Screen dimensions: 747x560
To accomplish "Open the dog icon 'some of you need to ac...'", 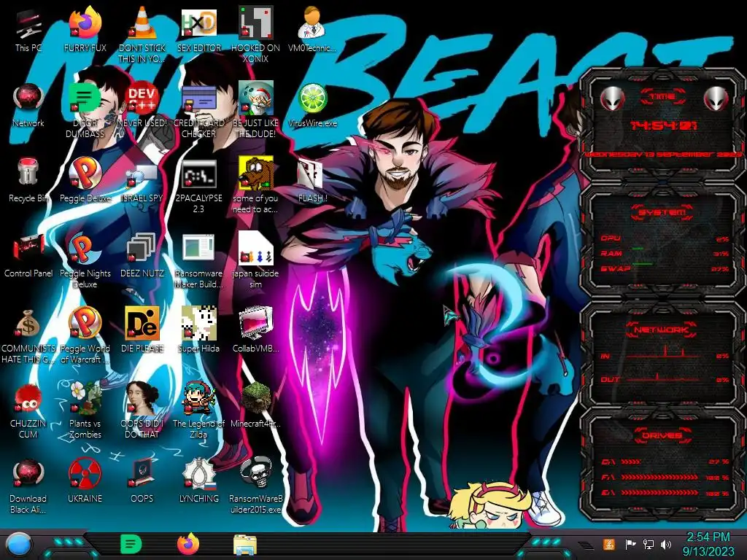I will (255, 184).
